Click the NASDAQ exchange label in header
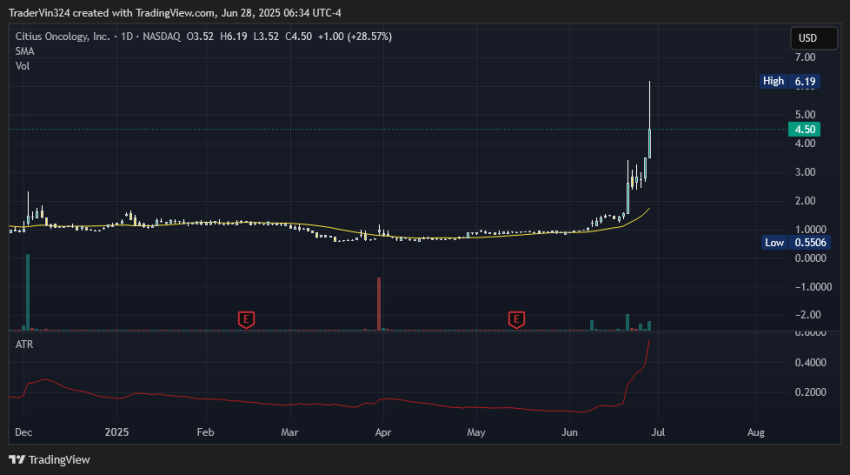Image resolution: width=850 pixels, height=475 pixels. pos(162,36)
